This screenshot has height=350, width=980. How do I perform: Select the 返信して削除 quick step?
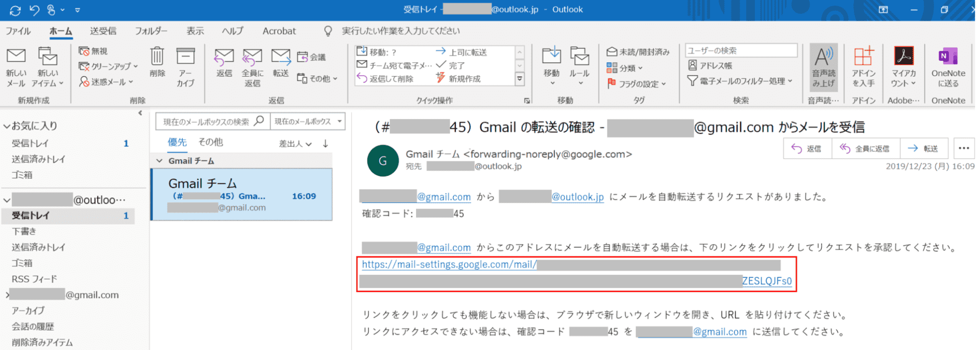click(385, 79)
